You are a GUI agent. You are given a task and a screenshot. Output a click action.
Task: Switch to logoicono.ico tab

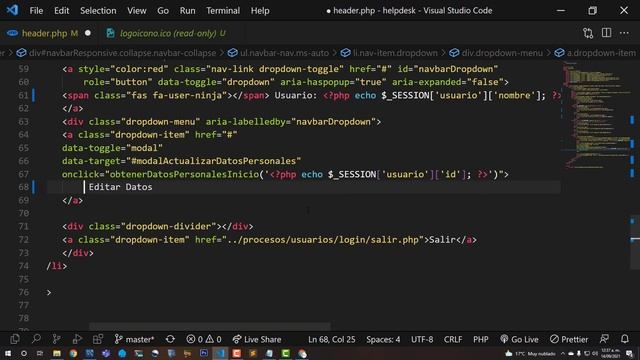pyautogui.click(x=172, y=33)
